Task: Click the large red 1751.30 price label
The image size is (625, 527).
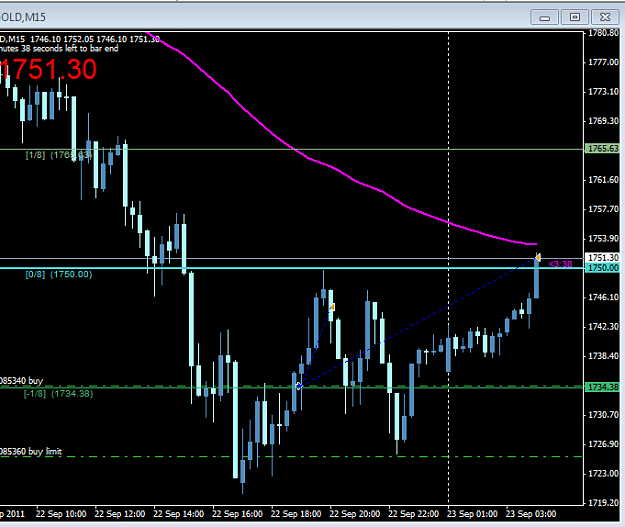Action: [48, 69]
